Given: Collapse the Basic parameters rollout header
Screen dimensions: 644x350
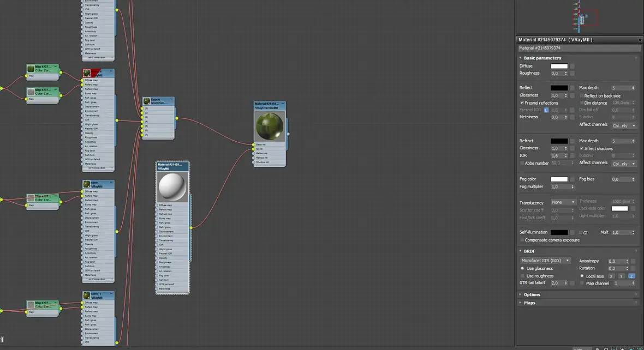Looking at the screenshot, I should pos(542,58).
